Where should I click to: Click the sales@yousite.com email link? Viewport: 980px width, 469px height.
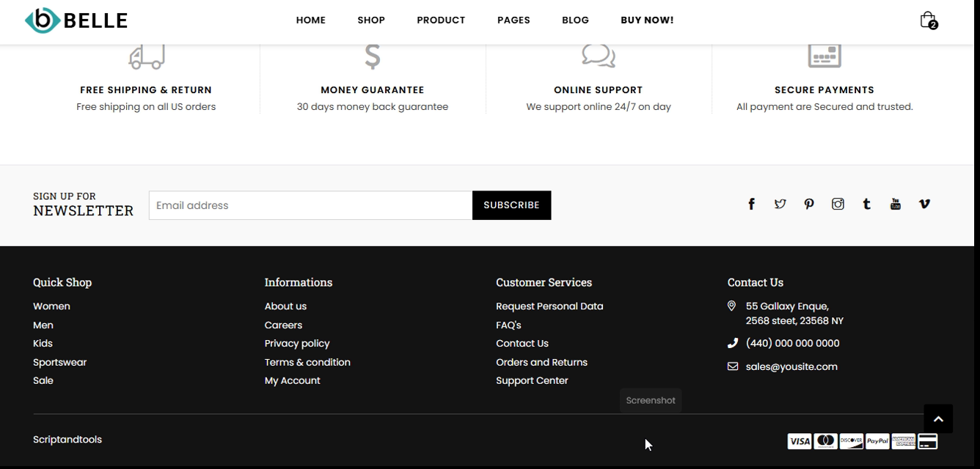[x=791, y=366]
